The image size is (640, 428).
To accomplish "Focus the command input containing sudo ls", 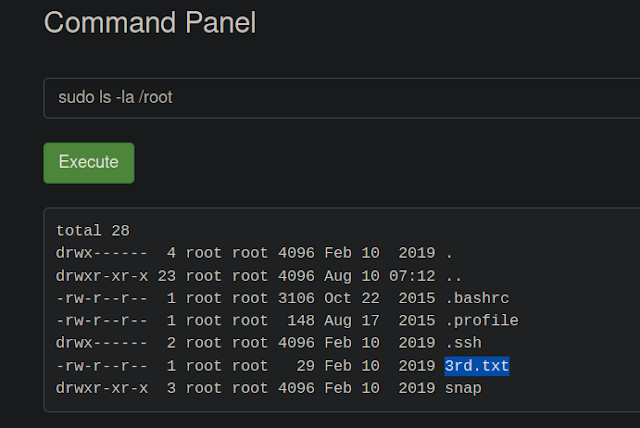I will [342, 98].
